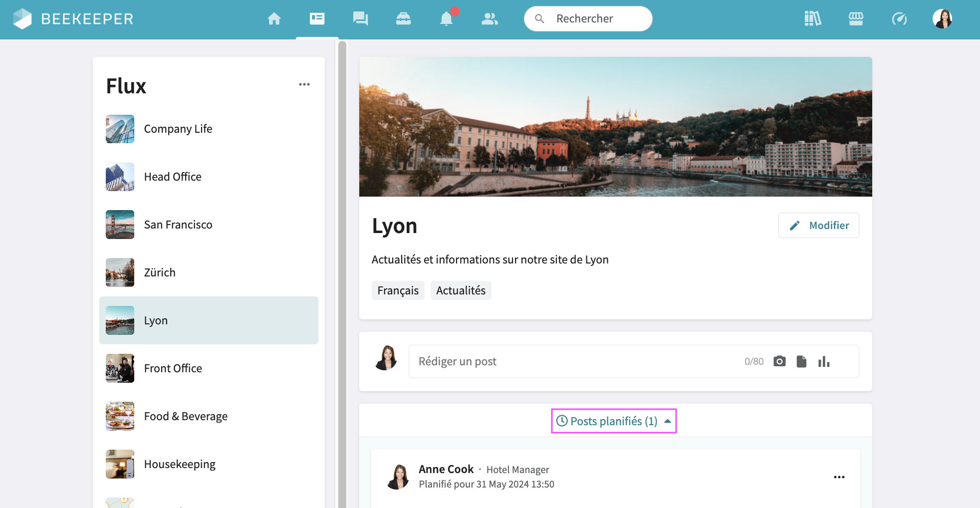
Task: Go to the Home icon
Action: (x=274, y=19)
